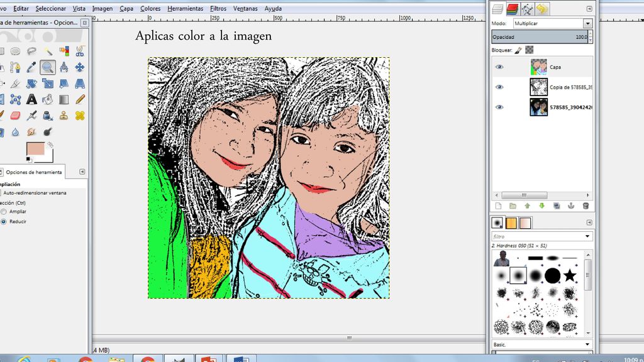Toggle lock alpha channel checkerboard icon
Image resolution: width=644 pixels, height=362 pixels.
tap(530, 50)
